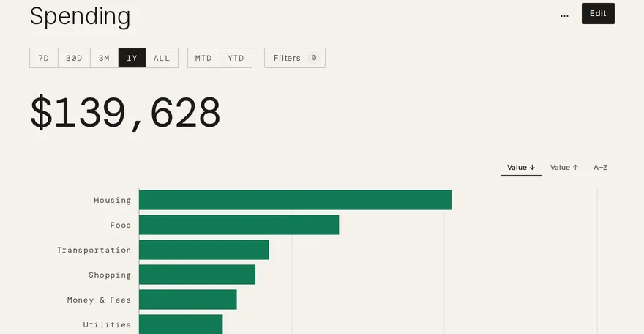Sort bars by Value ascending

[x=564, y=168]
